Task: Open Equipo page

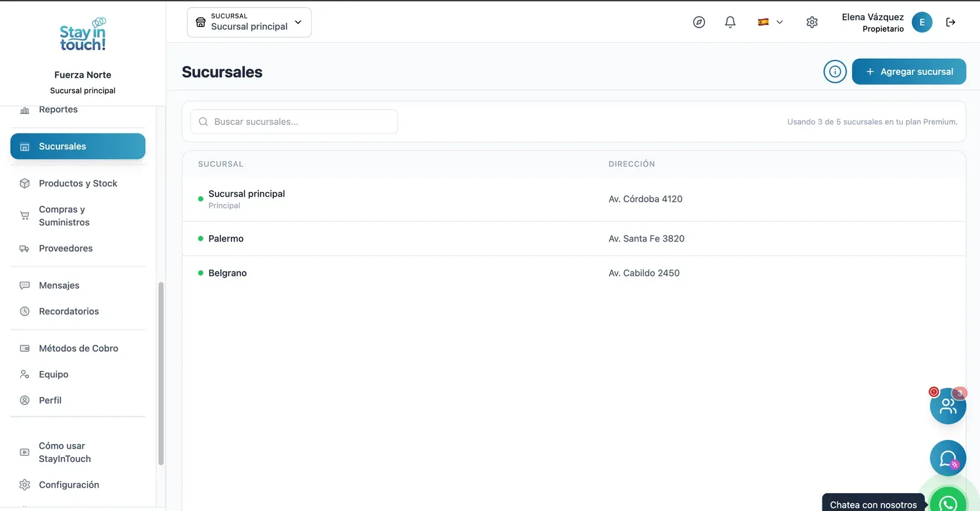Action: [78, 374]
